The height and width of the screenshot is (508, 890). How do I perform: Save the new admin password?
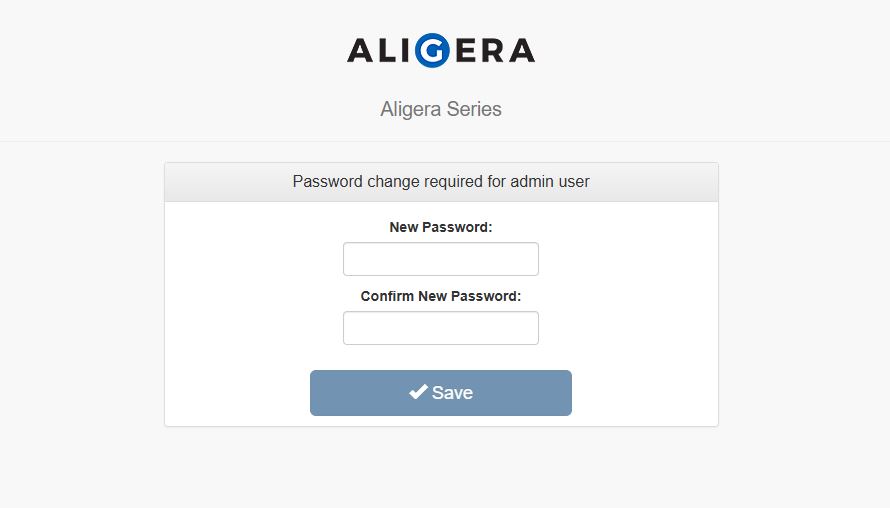[441, 393]
